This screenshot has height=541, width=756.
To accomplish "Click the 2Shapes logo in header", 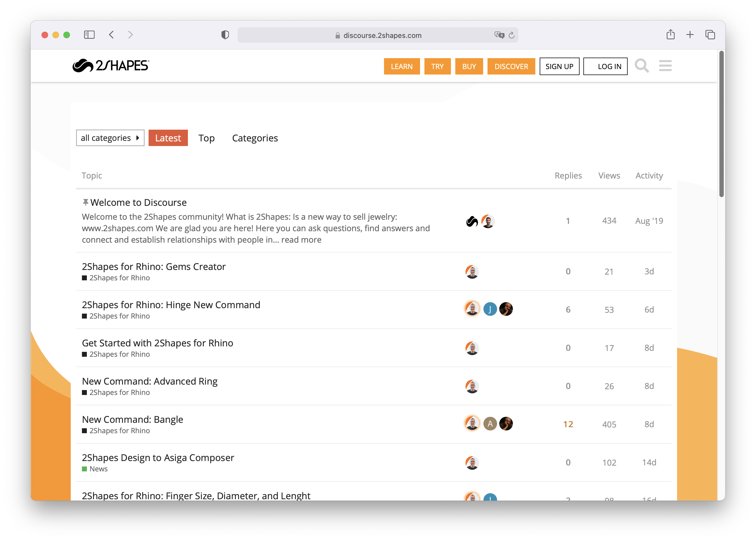I will (x=111, y=66).
